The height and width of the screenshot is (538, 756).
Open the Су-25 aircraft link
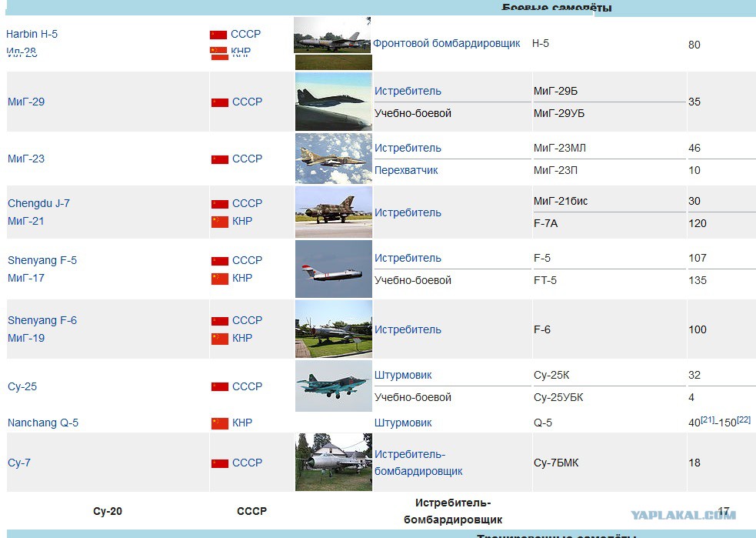pyautogui.click(x=22, y=386)
